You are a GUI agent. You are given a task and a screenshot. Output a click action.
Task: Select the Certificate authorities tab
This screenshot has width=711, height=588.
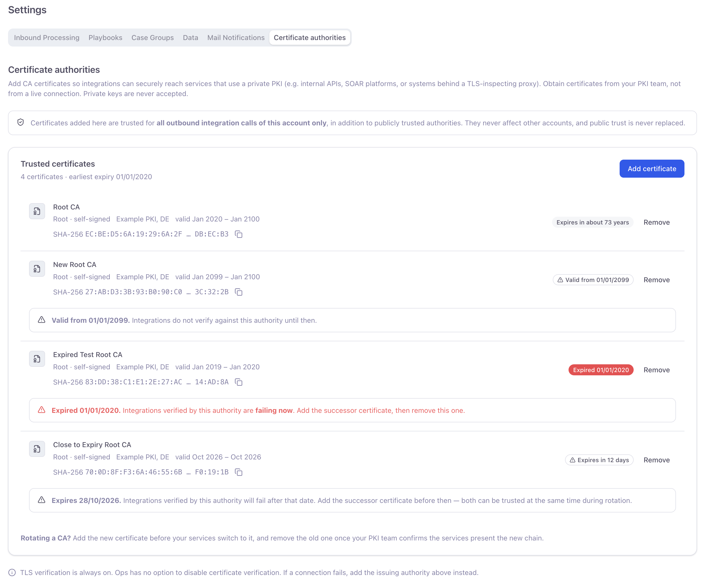[310, 38]
